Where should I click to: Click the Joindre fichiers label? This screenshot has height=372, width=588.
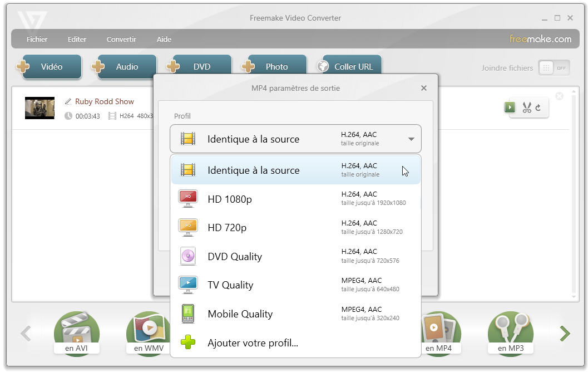point(507,68)
